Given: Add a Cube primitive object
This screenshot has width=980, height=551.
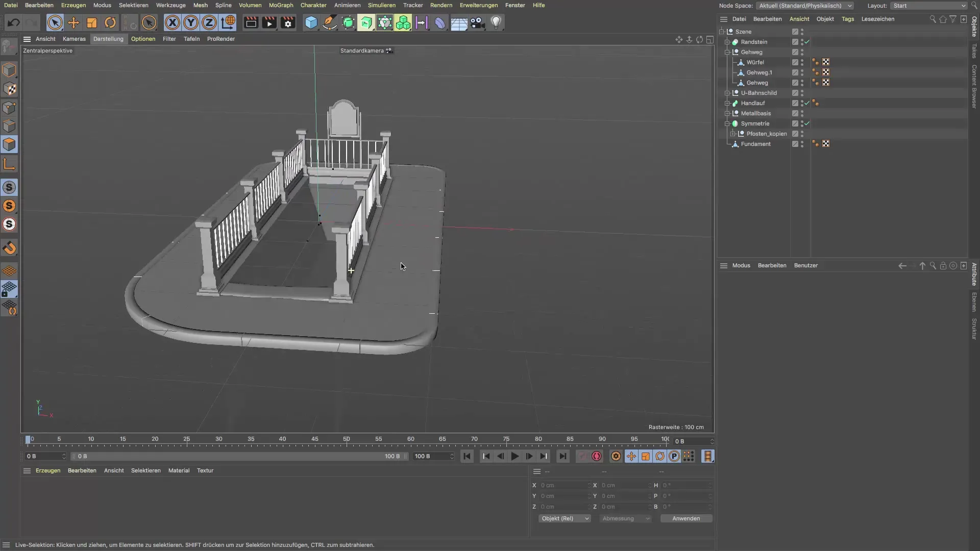Looking at the screenshot, I should click(311, 22).
